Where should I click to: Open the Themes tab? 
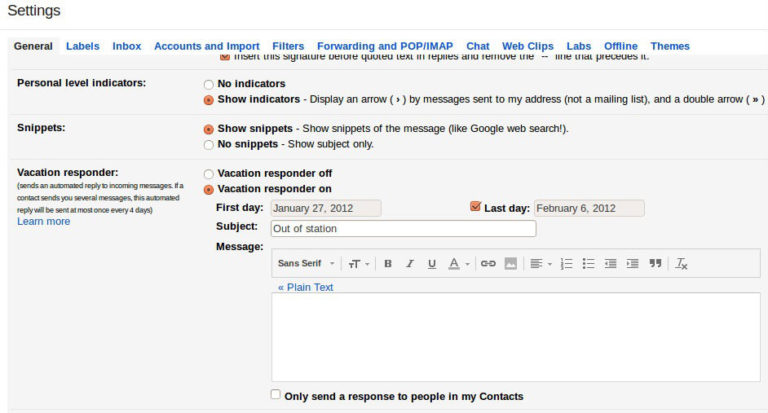(670, 46)
